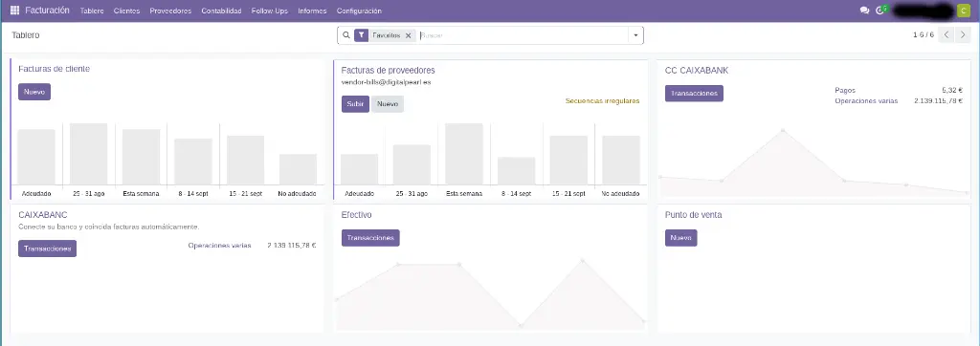Open the apps grid menu icon
980x346 pixels.
[15, 11]
